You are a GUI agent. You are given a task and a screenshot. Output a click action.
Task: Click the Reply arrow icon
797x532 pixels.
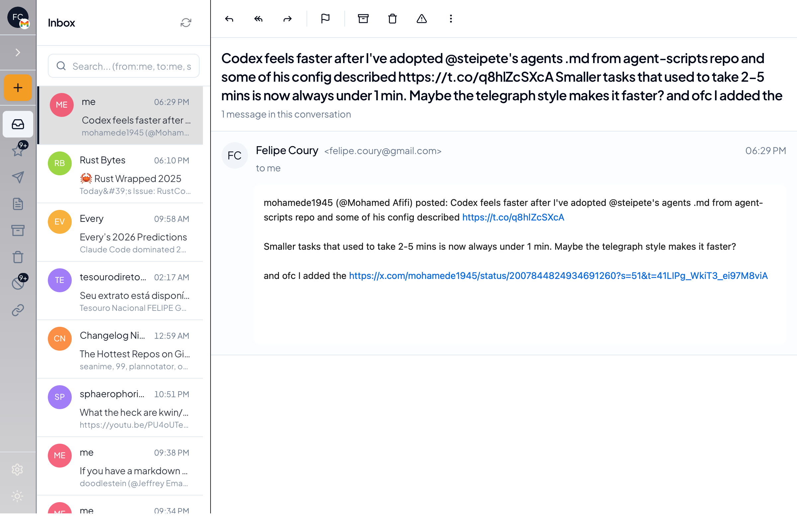click(x=229, y=19)
